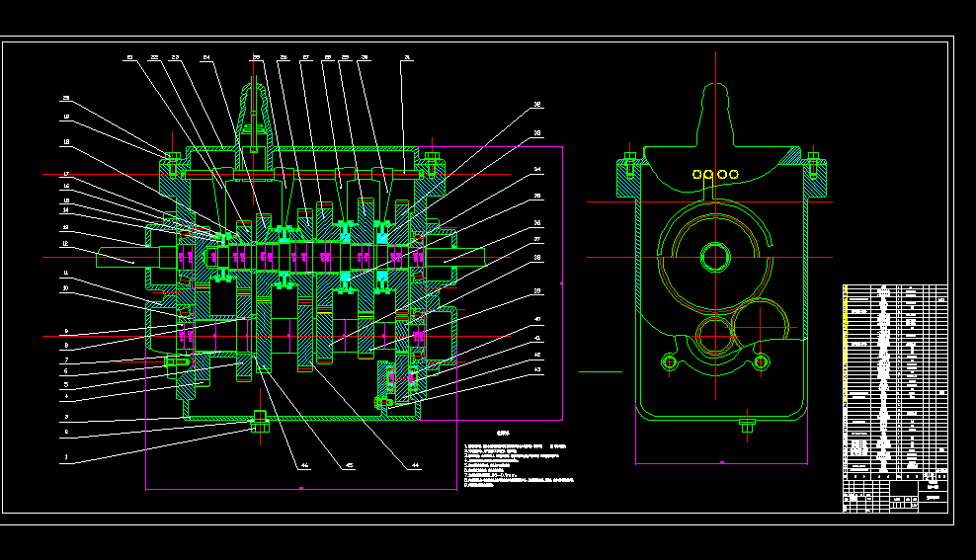Select part callout number 2
Screen dimensions: 976x560
click(66, 432)
